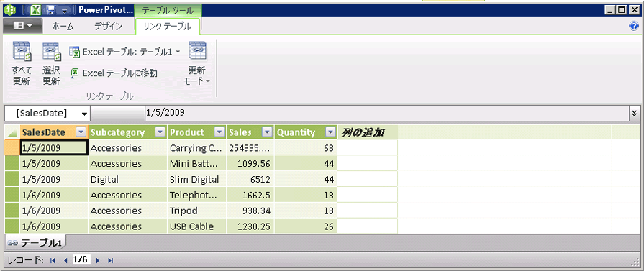Image resolution: width=644 pixels, height=271 pixels.
Task: Select the Digital subcategory cell
Action: tap(128, 180)
